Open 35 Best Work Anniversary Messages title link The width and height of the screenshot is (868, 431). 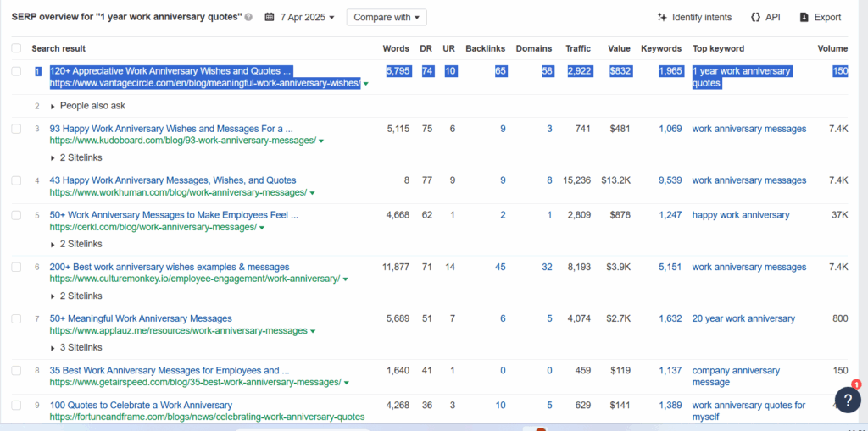[170, 371]
